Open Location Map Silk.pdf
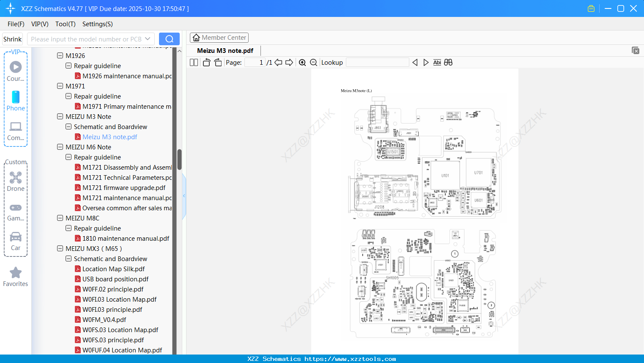This screenshot has height=363, width=644. 110,269
